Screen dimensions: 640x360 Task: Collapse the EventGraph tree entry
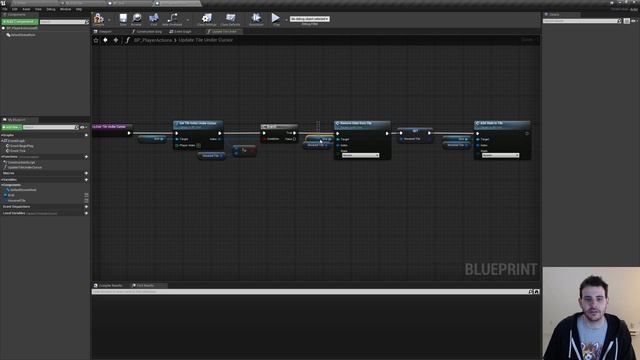coord(2,140)
